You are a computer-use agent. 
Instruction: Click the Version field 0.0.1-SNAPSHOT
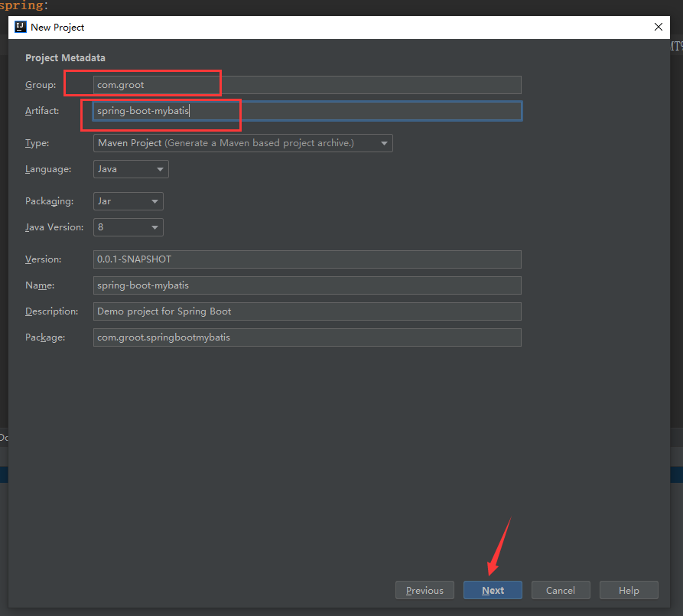click(307, 259)
